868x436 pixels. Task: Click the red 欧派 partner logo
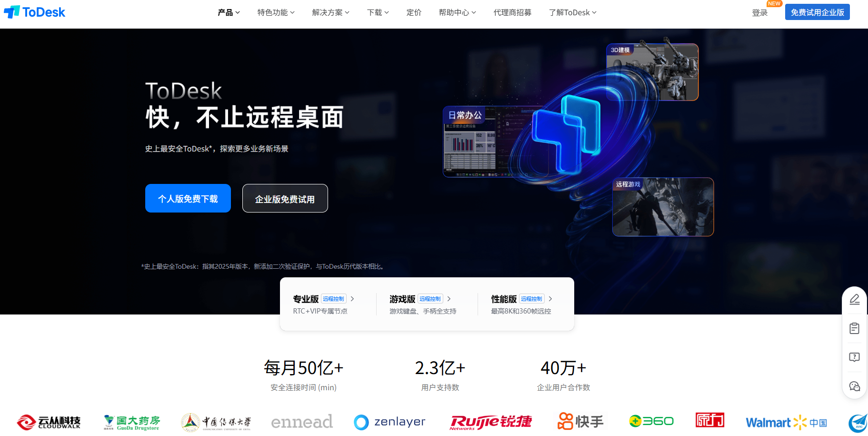pyautogui.click(x=710, y=420)
